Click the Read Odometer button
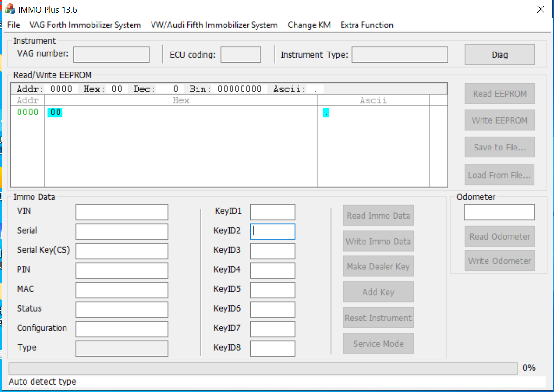Screen dimensions: 554x392 500,236
